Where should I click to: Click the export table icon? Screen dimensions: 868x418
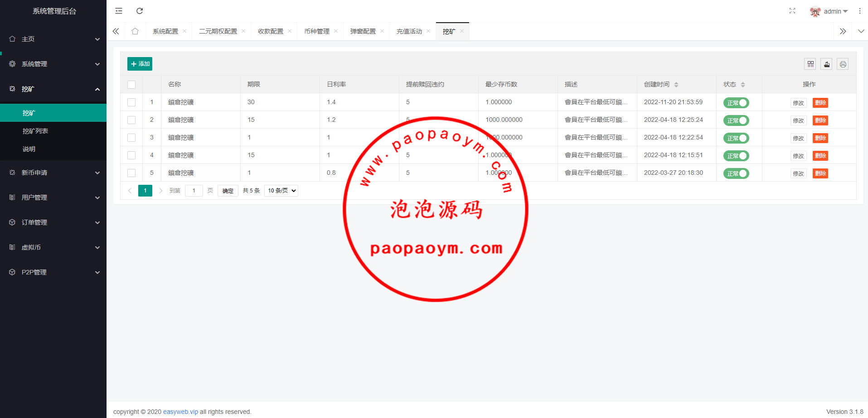pyautogui.click(x=826, y=64)
